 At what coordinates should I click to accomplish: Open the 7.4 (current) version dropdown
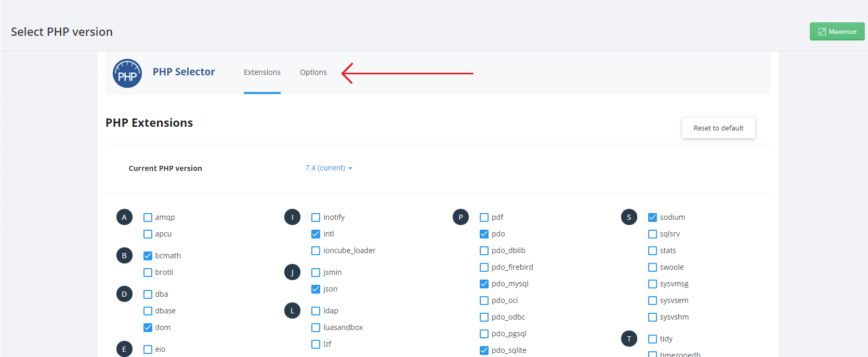(328, 168)
